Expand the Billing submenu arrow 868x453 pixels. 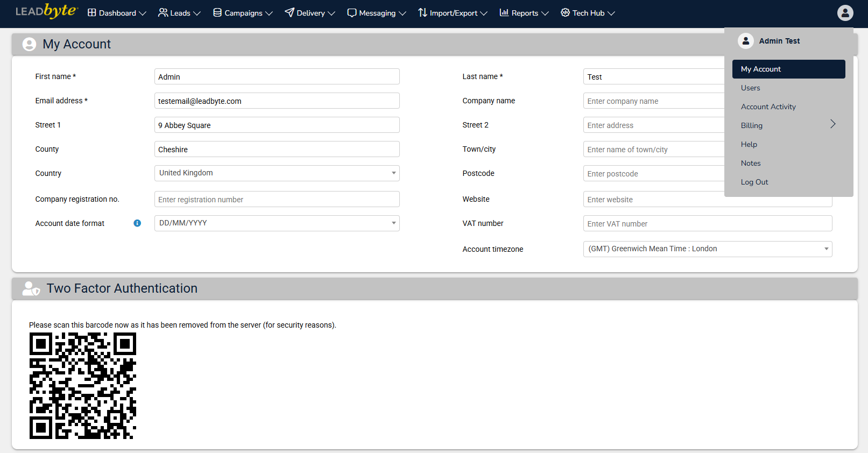click(x=833, y=124)
